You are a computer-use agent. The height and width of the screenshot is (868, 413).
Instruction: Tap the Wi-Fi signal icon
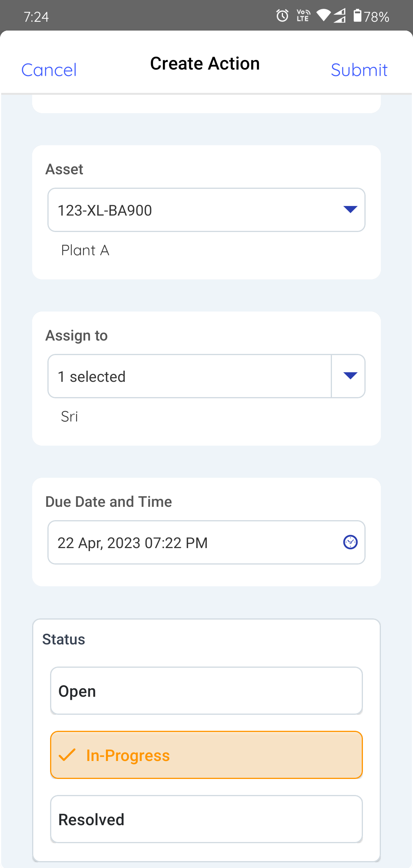click(x=323, y=15)
